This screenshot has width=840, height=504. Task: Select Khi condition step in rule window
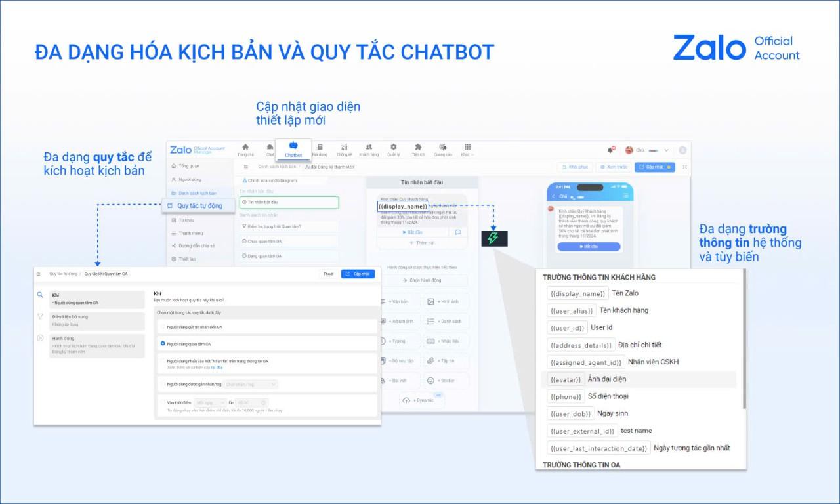point(97,299)
